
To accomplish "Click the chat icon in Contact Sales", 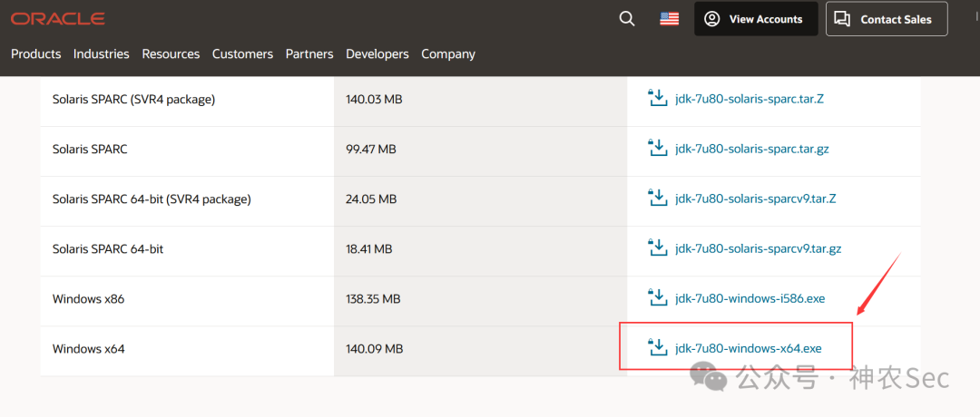I will click(x=842, y=19).
